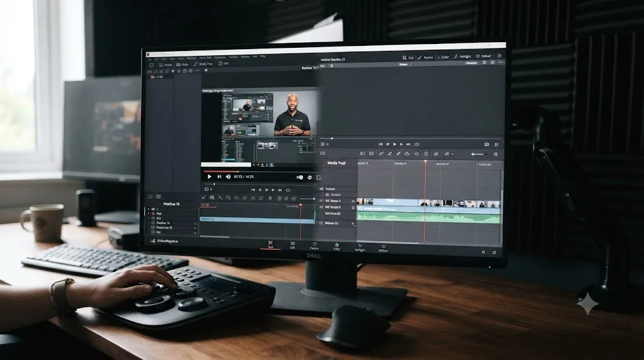Click the DaVinci Resolve logo at bottom left
The width and height of the screenshot is (644, 360).
[153, 241]
